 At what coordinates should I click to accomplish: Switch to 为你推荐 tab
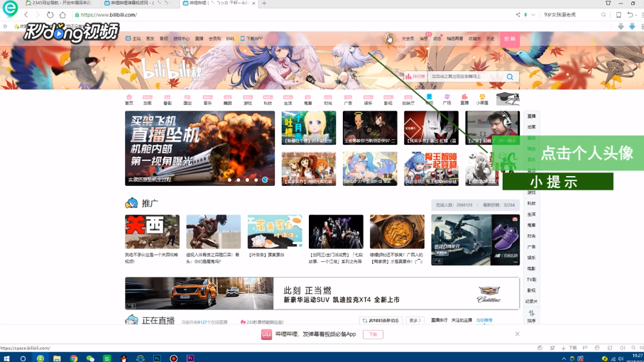(x=484, y=320)
